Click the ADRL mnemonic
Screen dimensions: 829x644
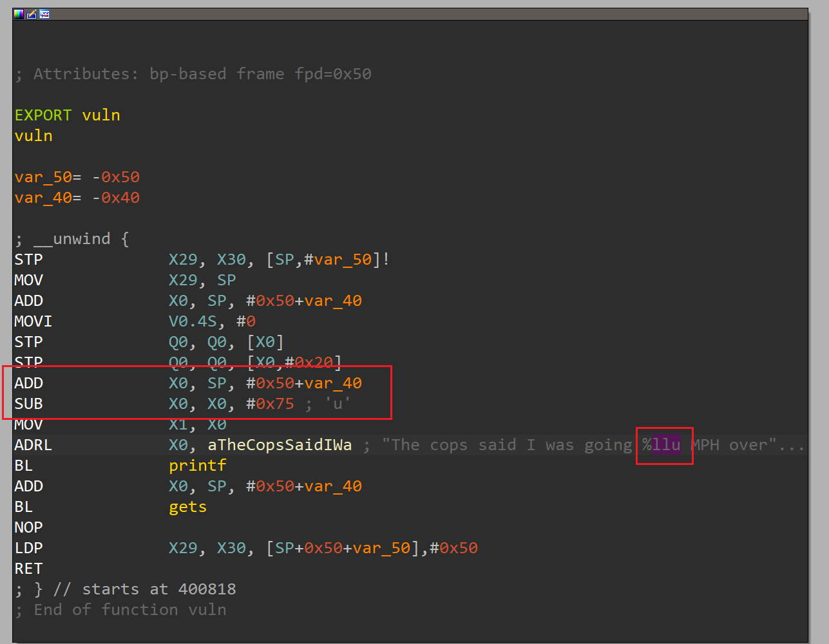33,445
